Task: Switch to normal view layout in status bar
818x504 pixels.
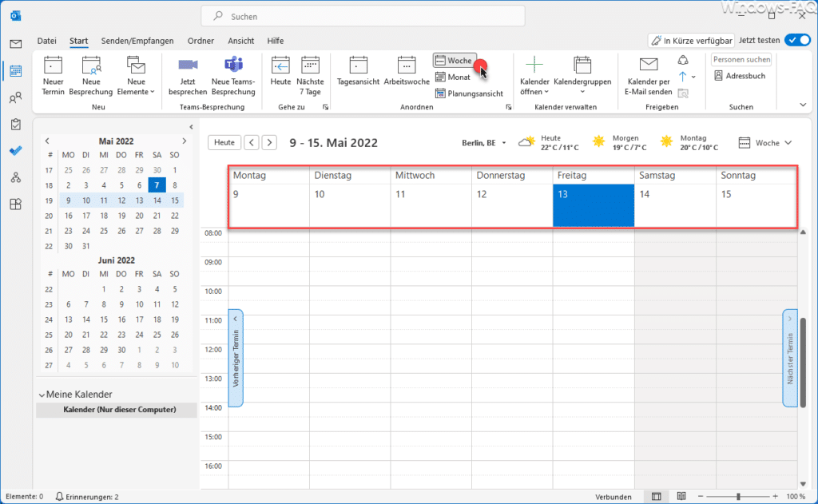Action: [x=657, y=497]
